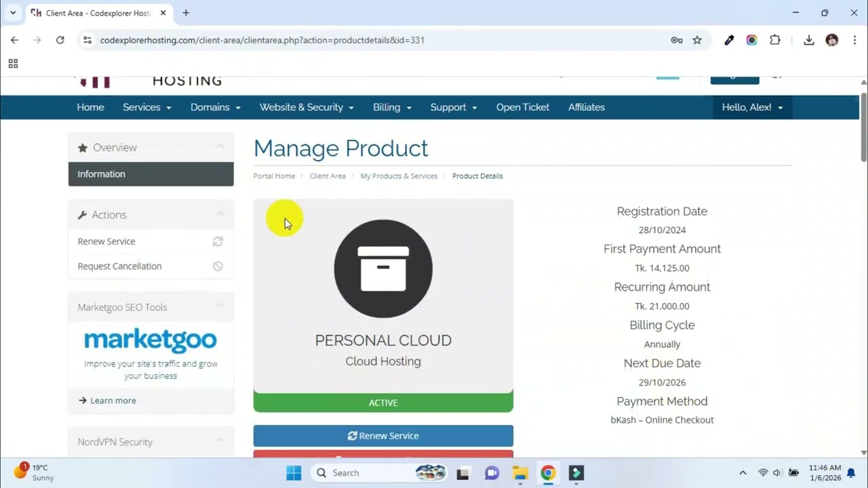The image size is (868, 488).
Task: Open Domains dropdown menu
Action: (216, 107)
